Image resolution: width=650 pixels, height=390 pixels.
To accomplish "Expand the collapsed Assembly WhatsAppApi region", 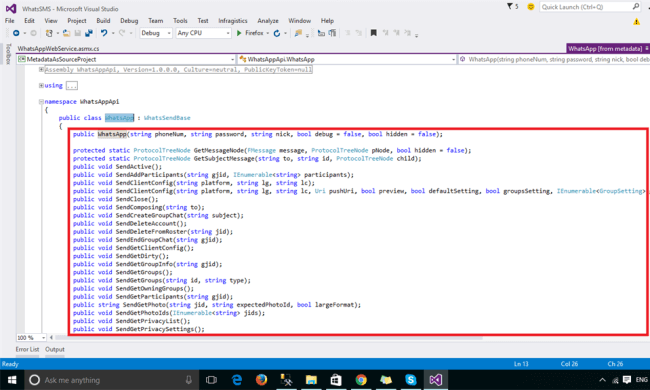I will [41, 70].
